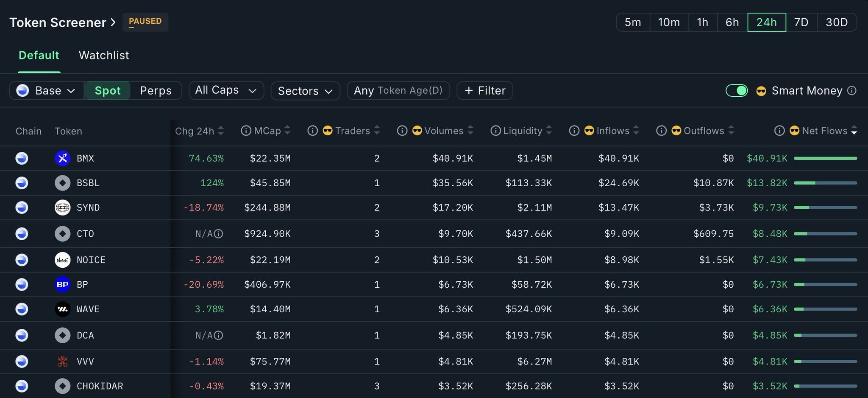Image resolution: width=868 pixels, height=398 pixels.
Task: Click the VVV token red icon
Action: [62, 362]
